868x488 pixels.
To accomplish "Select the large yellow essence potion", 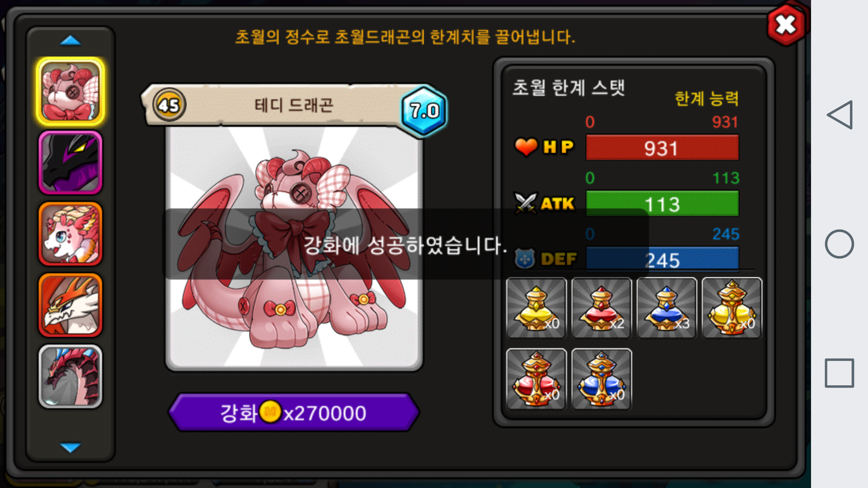I will [732, 308].
